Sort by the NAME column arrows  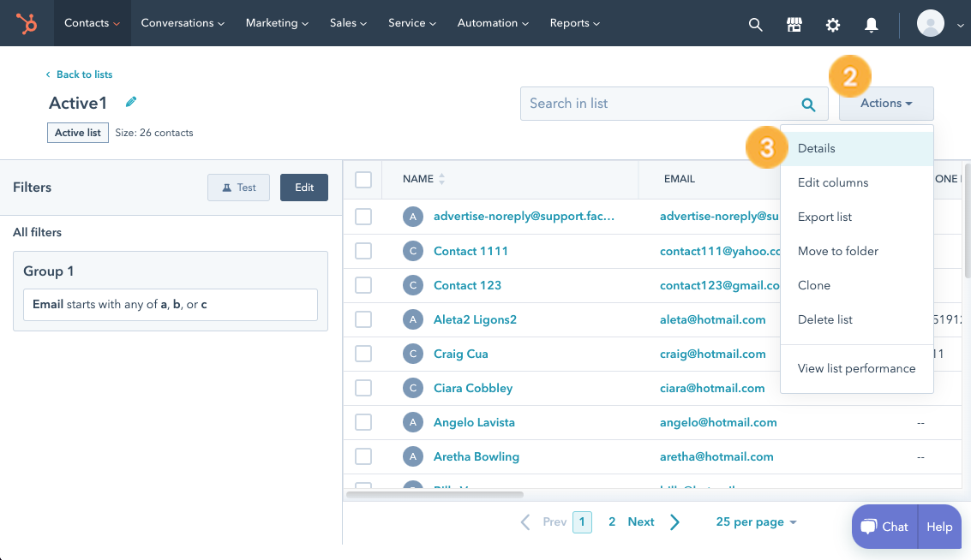(441, 179)
